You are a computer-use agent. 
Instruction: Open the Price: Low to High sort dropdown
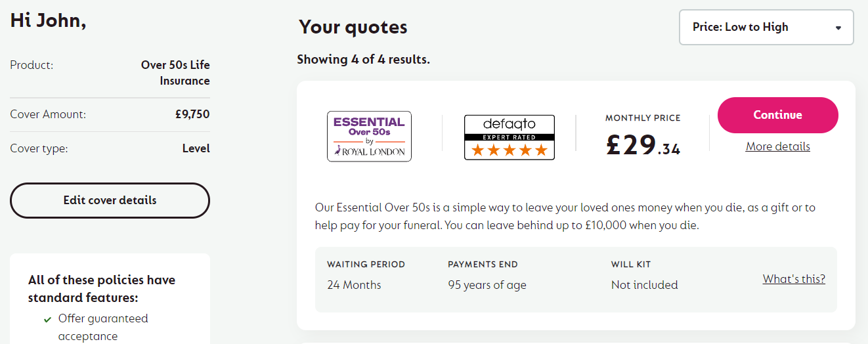click(766, 28)
